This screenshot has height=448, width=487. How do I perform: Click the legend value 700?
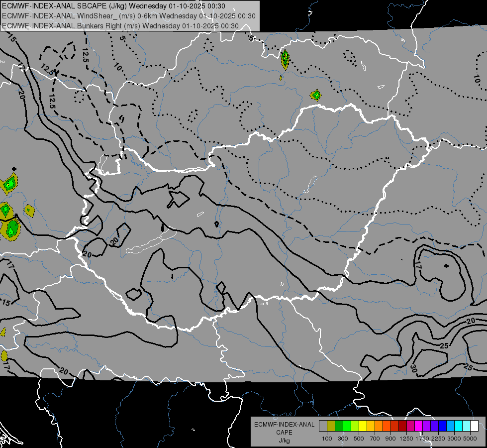tap(375, 439)
